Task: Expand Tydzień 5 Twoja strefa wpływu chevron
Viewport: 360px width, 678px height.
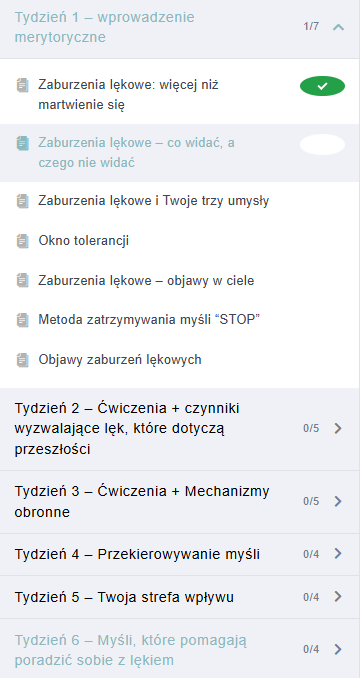Action: coord(338,597)
